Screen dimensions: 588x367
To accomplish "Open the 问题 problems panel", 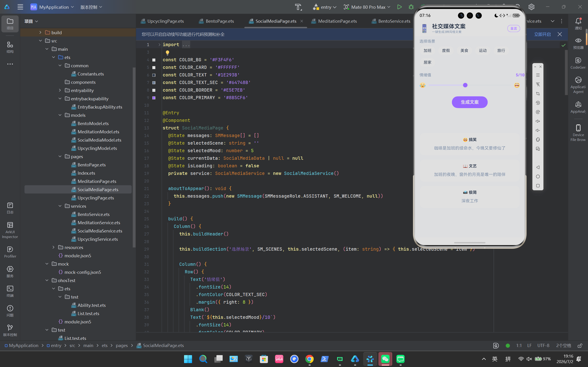I will click(x=10, y=311).
